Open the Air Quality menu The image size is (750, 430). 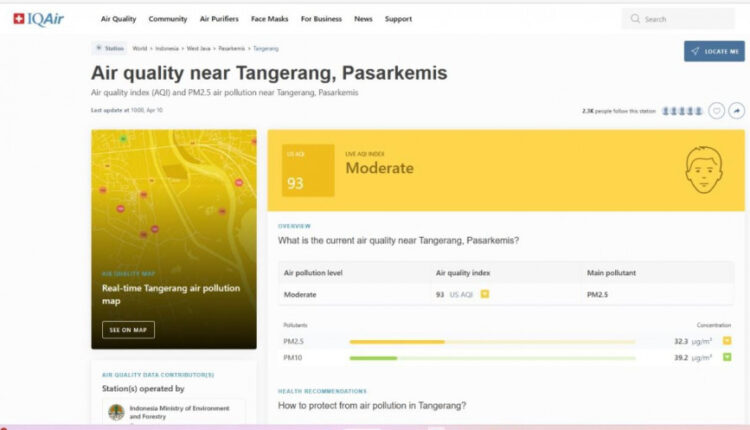coord(118,19)
